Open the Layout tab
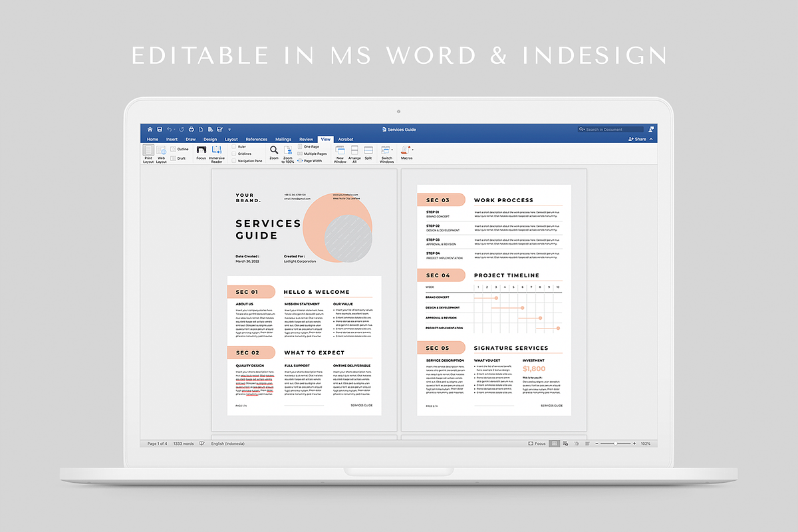798x532 pixels. 231,140
